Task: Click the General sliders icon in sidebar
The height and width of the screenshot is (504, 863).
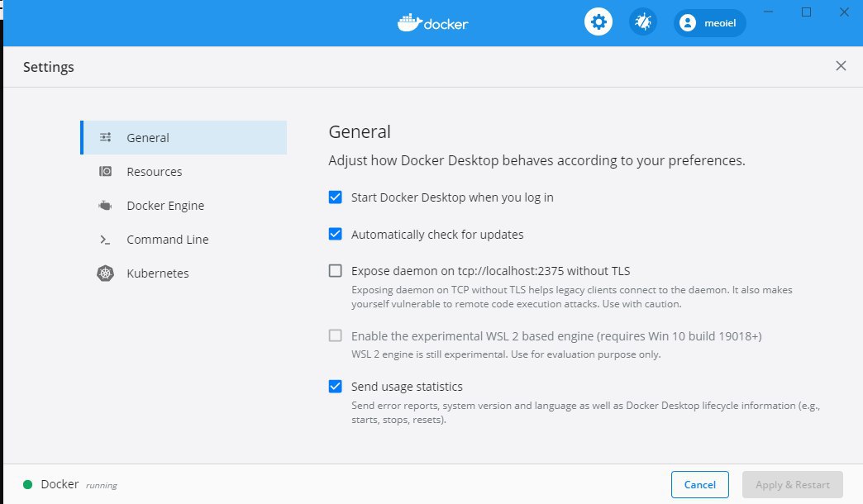Action: [x=106, y=137]
